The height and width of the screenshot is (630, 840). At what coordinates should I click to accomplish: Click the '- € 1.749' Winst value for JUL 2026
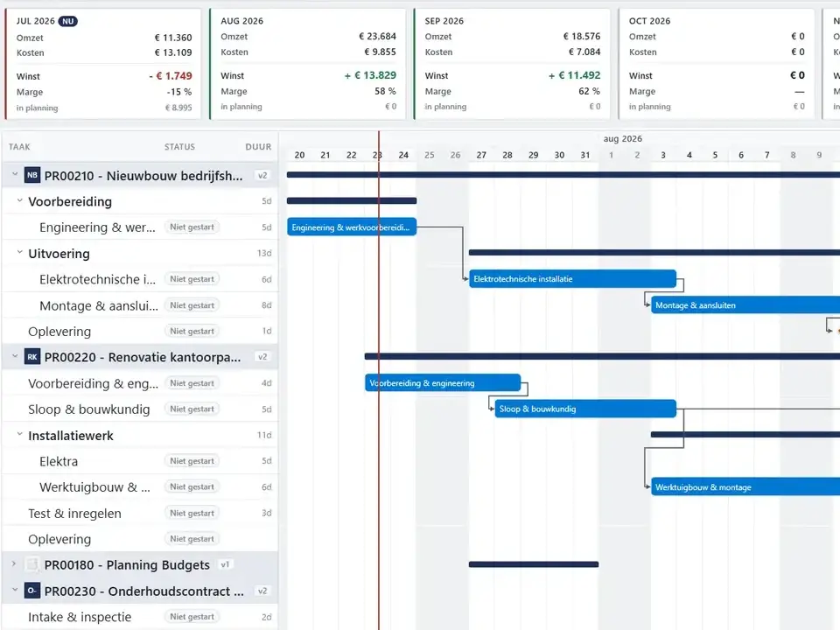pos(171,76)
